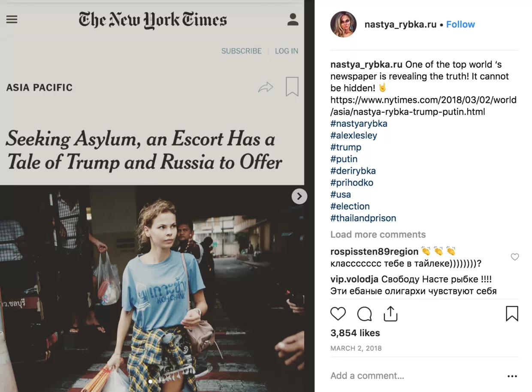The width and height of the screenshot is (532, 392).
Task: Open nastya_rybka.ru profile avatar
Action: (343, 24)
